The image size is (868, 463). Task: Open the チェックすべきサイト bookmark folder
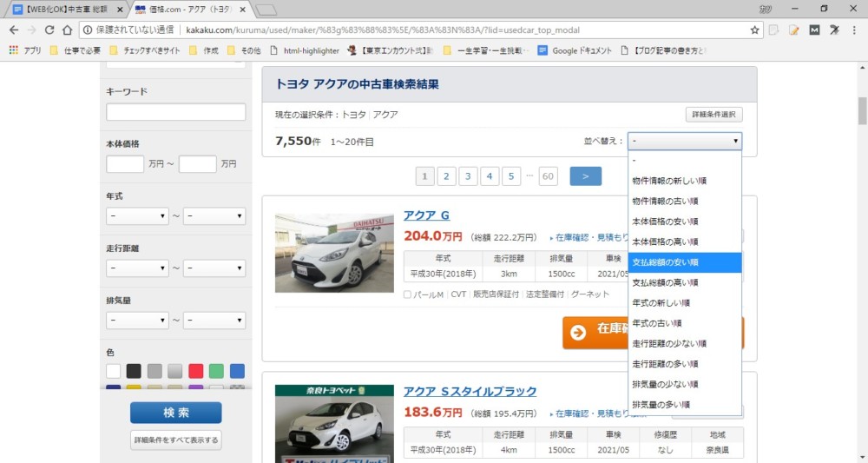tap(145, 50)
